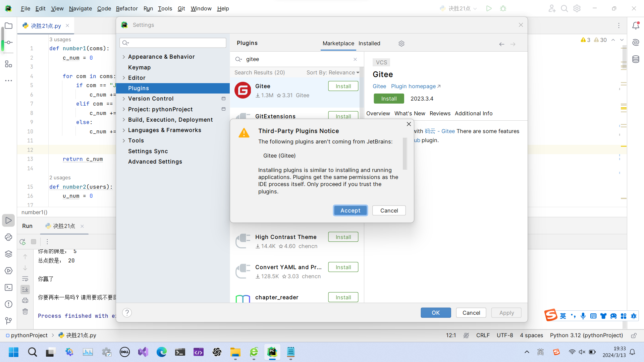Screen dimensions: 644x362
Task: Open the Plugin homepage link
Action: (416, 86)
